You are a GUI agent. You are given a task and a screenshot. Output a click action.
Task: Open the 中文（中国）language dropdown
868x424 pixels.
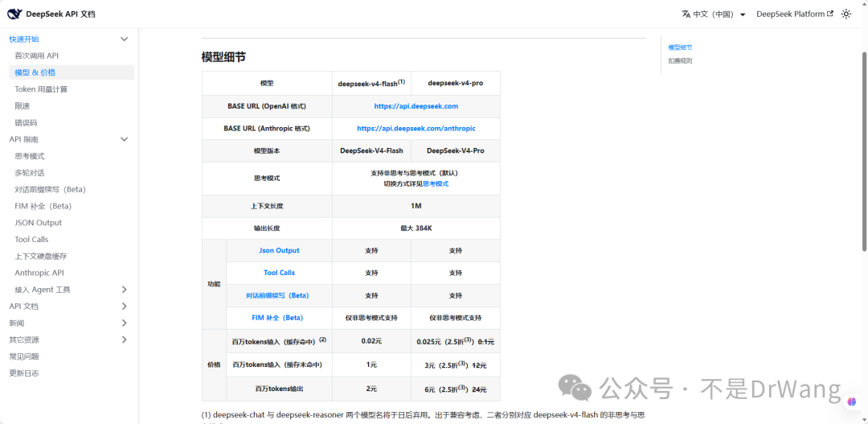[714, 14]
